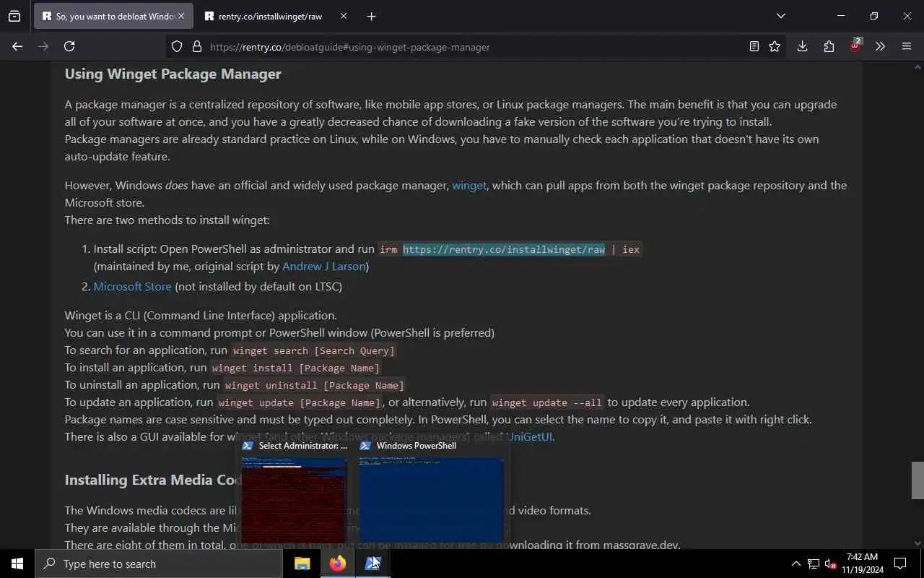924x578 pixels.
Task: Open the 'UniGetUI' link
Action: (x=531, y=436)
